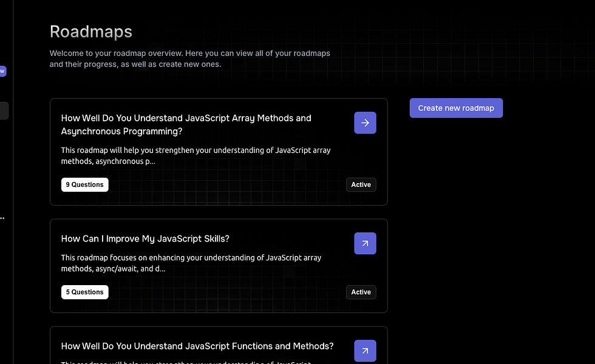
Task: Open 'How Well Do You Understand JavaScript Functions and Methods?'
Action: (197, 346)
